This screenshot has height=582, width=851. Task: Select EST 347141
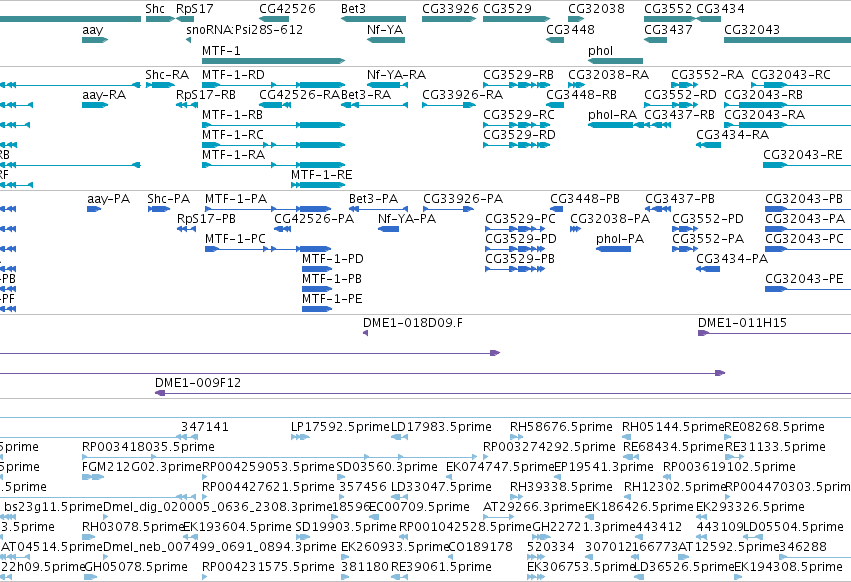189,437
